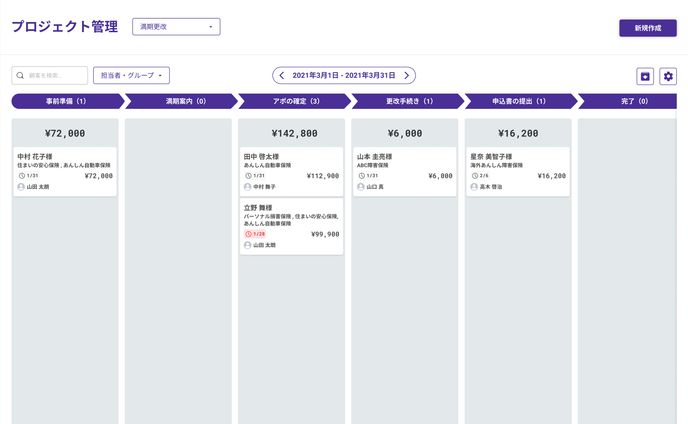Focus the customer search input field
Viewport: 688px width, 424px height.
coord(50,75)
